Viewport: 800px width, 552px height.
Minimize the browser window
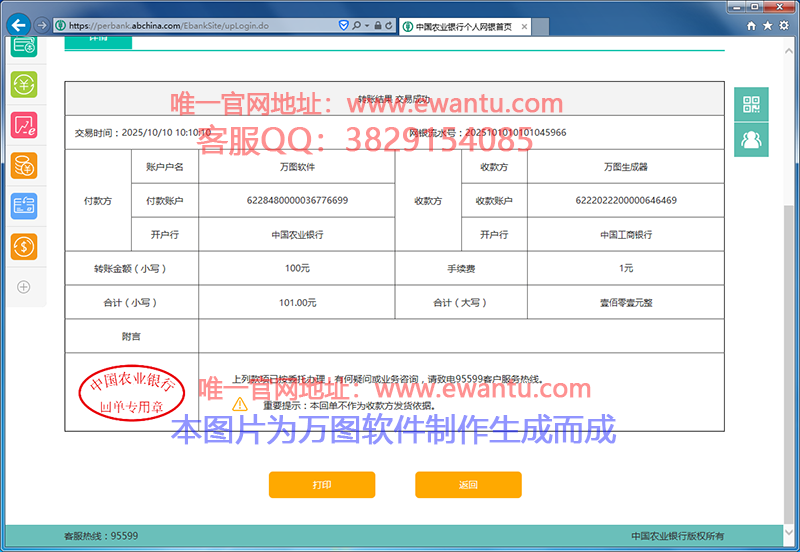pyautogui.click(x=737, y=7)
